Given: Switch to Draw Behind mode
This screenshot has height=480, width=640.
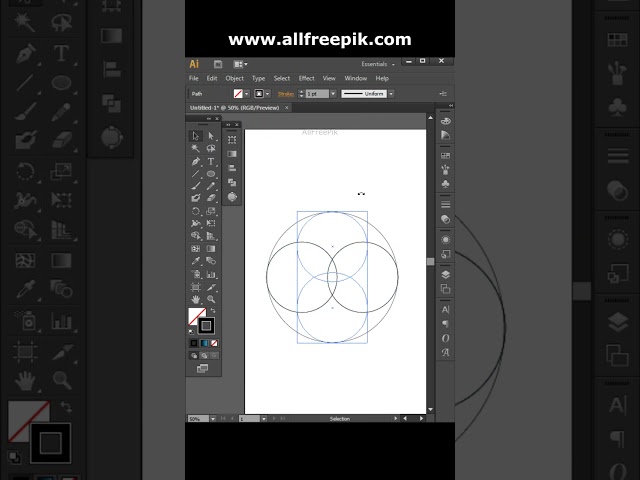Looking at the screenshot, I should [x=204, y=356].
